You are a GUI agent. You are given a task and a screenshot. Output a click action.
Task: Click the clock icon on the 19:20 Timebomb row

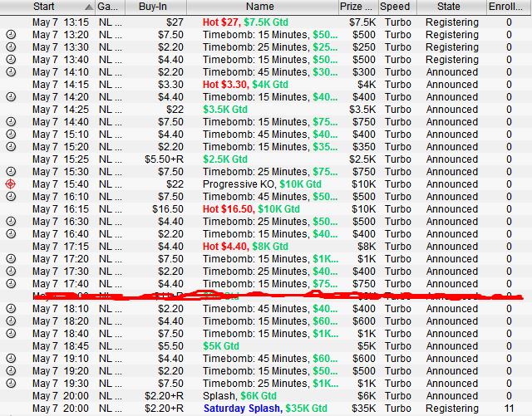point(11,371)
